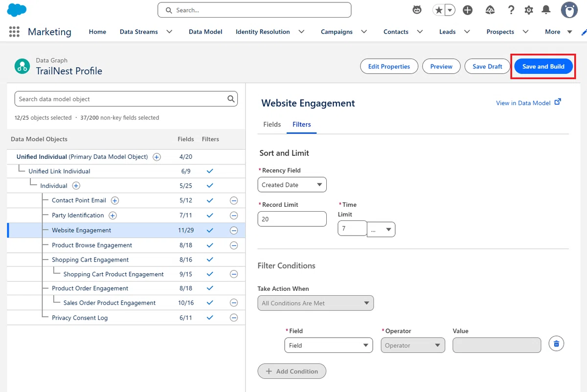Remove Product Browse Engagement via minus icon

[234, 245]
